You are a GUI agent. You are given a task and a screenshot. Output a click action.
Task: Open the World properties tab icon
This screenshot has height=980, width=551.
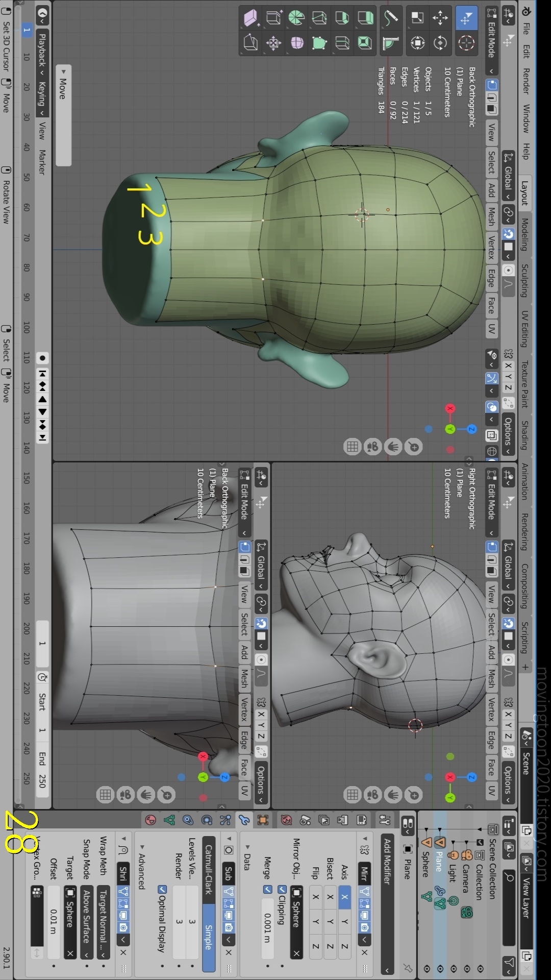pyautogui.click(x=286, y=820)
